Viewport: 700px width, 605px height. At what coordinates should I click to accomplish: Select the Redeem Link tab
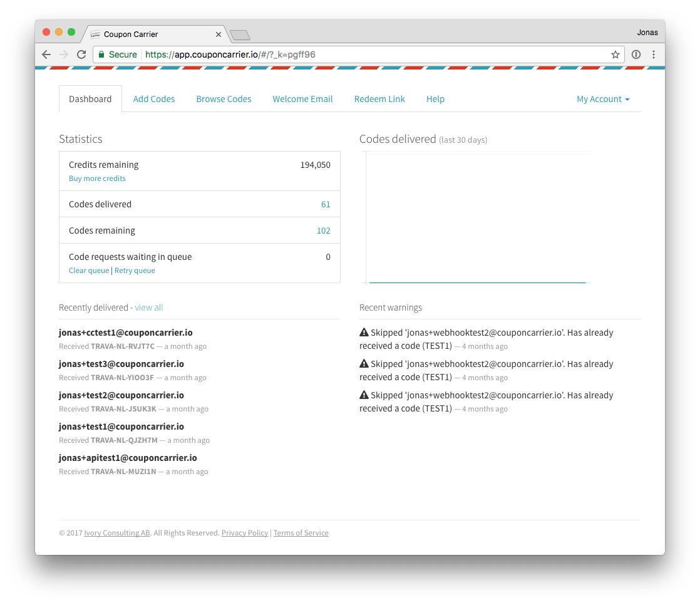[x=379, y=99]
